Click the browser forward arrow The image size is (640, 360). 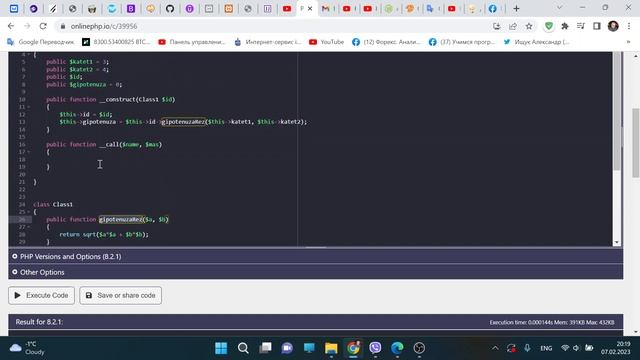(x=27, y=26)
